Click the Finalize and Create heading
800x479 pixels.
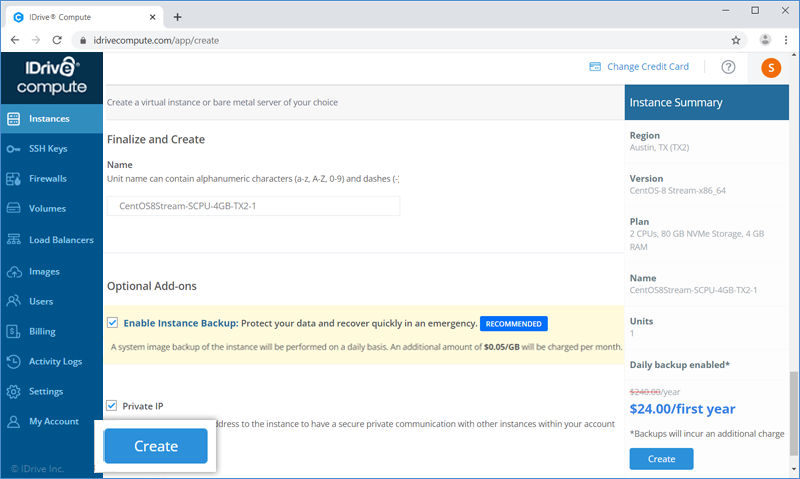(156, 139)
